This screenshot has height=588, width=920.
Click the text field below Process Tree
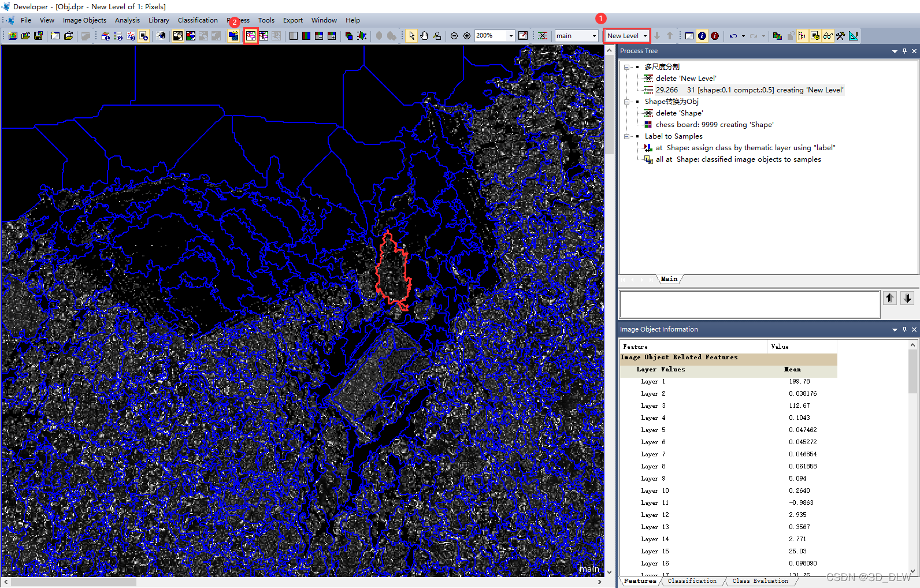pos(750,304)
